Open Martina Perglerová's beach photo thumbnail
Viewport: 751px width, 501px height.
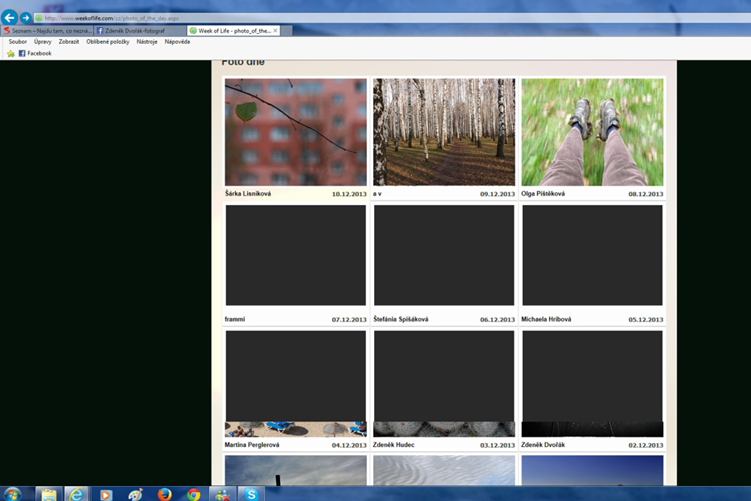[x=296, y=384]
